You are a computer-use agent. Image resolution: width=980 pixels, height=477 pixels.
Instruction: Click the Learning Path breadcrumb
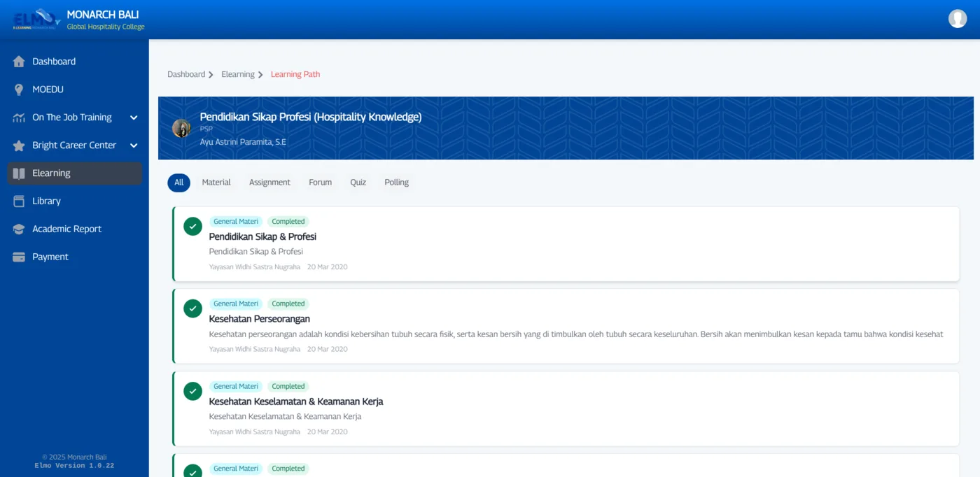295,74
